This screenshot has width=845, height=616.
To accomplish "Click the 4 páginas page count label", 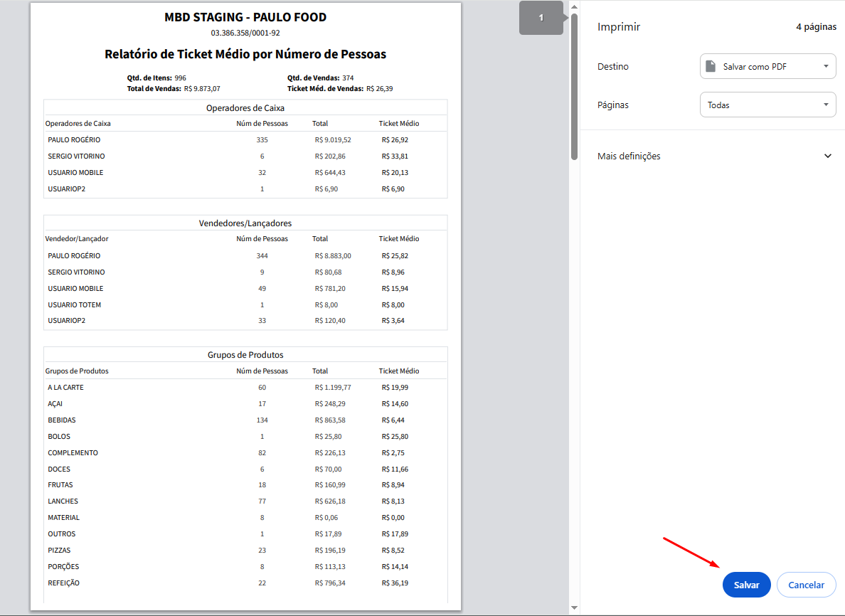I will click(x=815, y=27).
